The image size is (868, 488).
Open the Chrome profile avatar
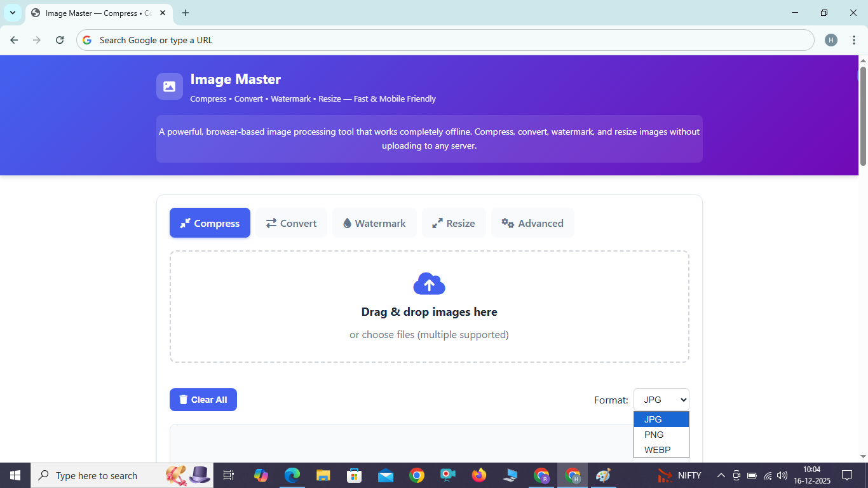pos(831,39)
